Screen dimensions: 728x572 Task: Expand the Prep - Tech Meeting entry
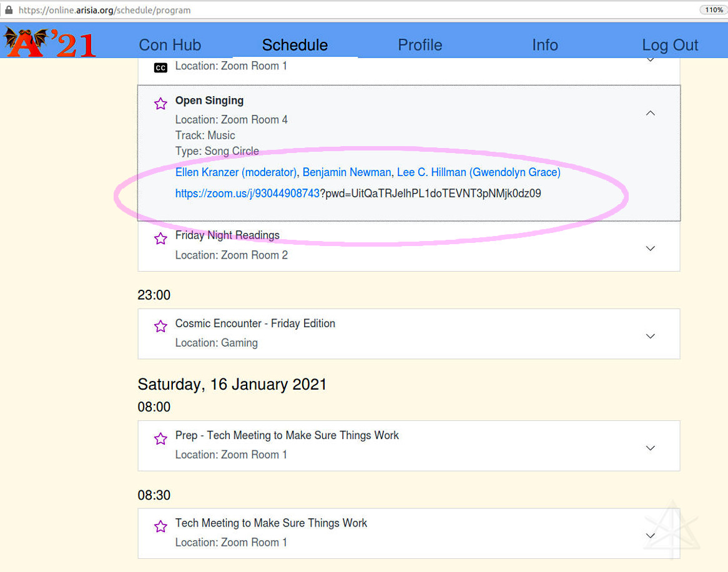click(650, 448)
